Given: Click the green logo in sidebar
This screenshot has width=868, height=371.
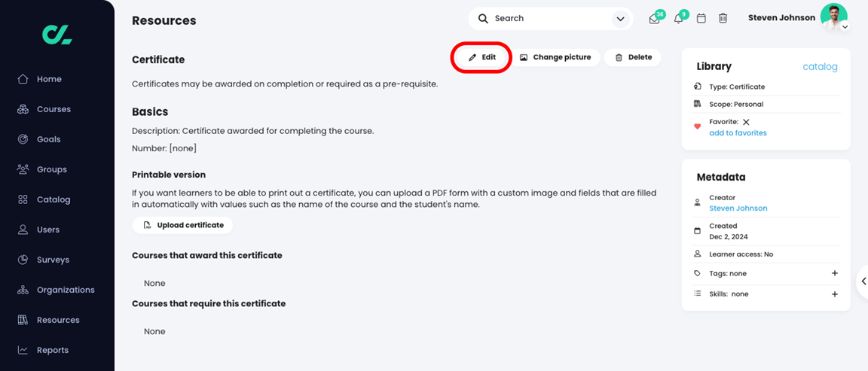Looking at the screenshot, I should coord(57,34).
